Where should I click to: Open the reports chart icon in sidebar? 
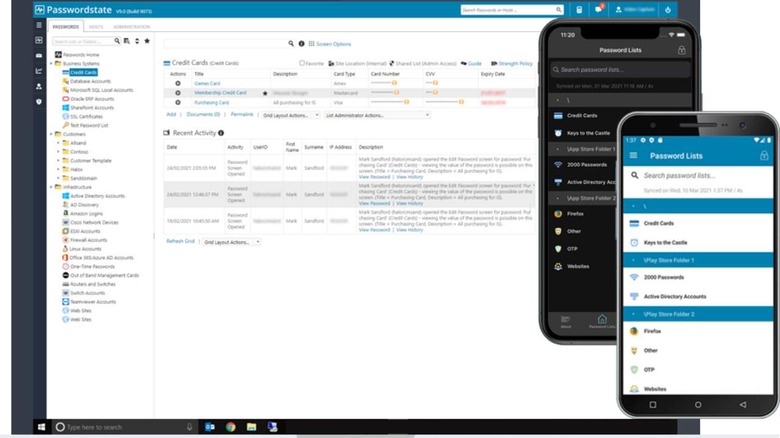coord(39,71)
